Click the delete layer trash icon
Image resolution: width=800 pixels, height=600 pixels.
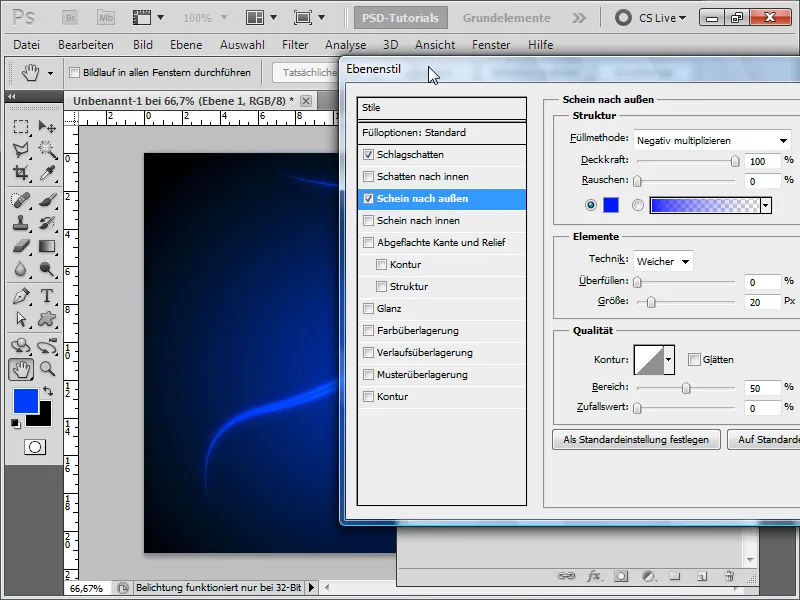click(x=729, y=576)
